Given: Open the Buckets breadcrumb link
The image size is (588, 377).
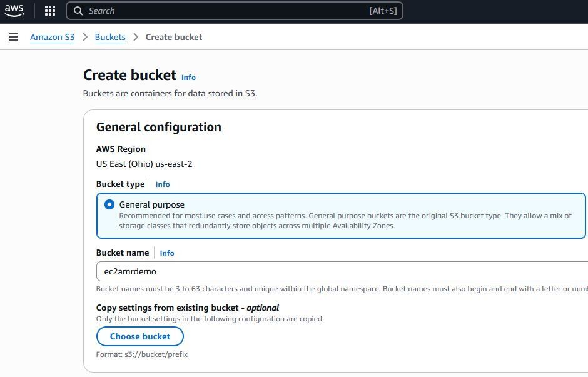Looking at the screenshot, I should [x=110, y=37].
